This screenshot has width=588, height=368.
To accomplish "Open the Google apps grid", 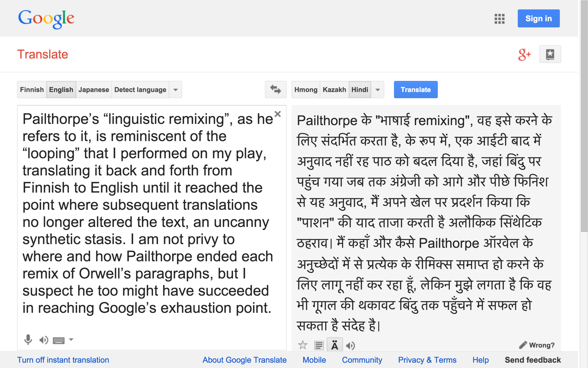I will coord(499,19).
